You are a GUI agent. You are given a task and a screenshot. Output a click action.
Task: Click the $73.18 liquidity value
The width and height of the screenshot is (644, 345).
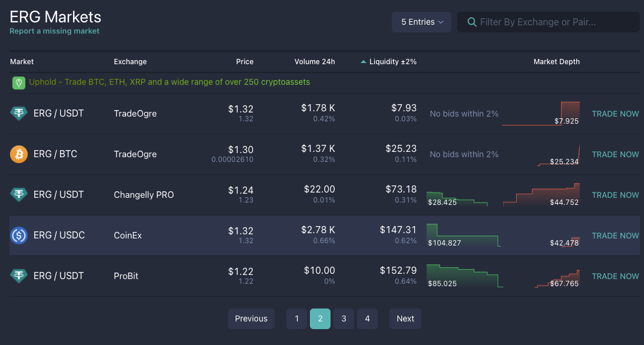[x=401, y=189]
